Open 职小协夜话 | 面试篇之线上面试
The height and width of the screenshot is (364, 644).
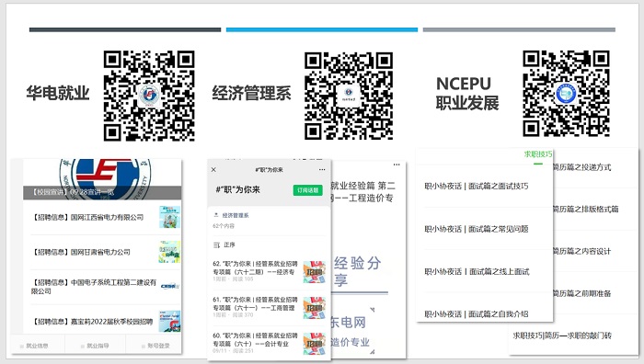click(477, 272)
